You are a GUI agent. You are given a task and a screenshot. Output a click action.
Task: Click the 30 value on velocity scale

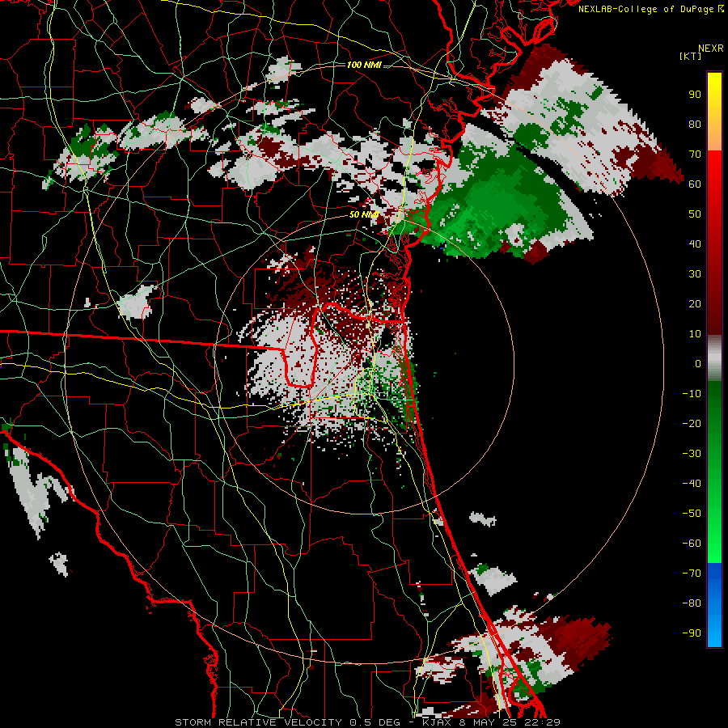point(695,274)
